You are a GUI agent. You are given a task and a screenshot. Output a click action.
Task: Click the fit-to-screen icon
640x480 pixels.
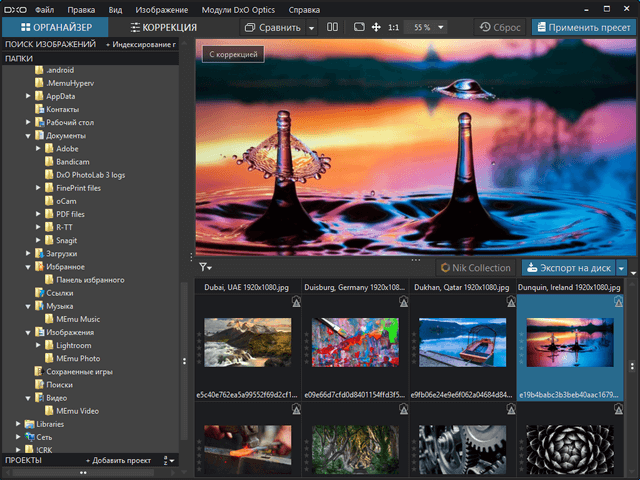coord(359,27)
